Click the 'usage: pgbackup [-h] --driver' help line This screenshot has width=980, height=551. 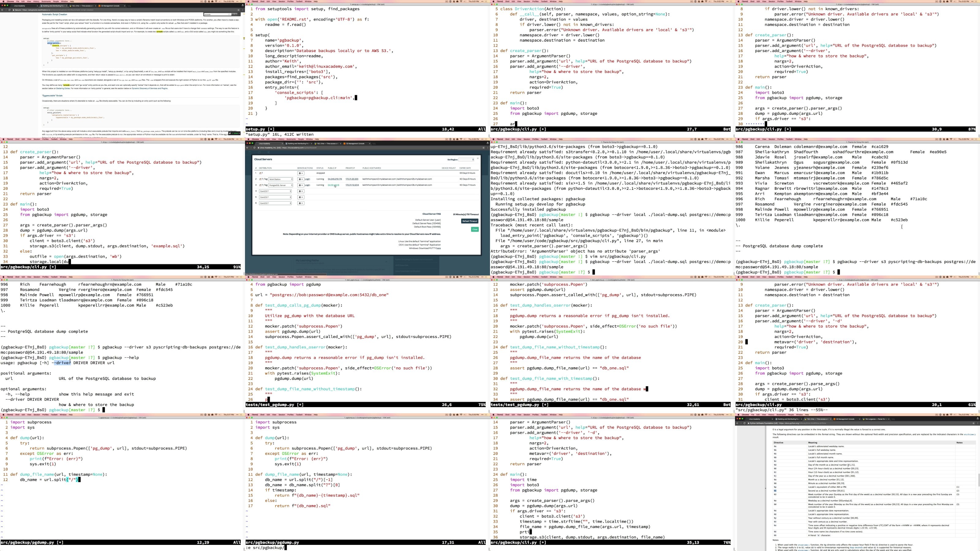pos(58,363)
